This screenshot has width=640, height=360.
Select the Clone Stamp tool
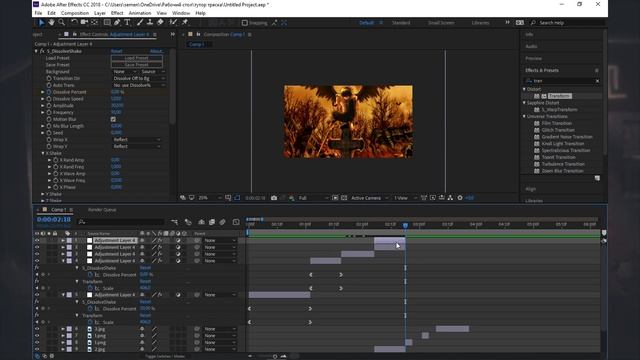[150, 22]
